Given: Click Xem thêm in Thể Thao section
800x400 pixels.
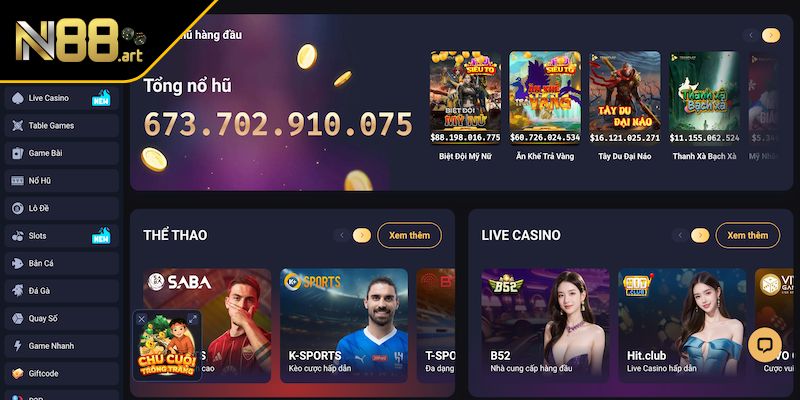Looking at the screenshot, I should pyautogui.click(x=409, y=235).
